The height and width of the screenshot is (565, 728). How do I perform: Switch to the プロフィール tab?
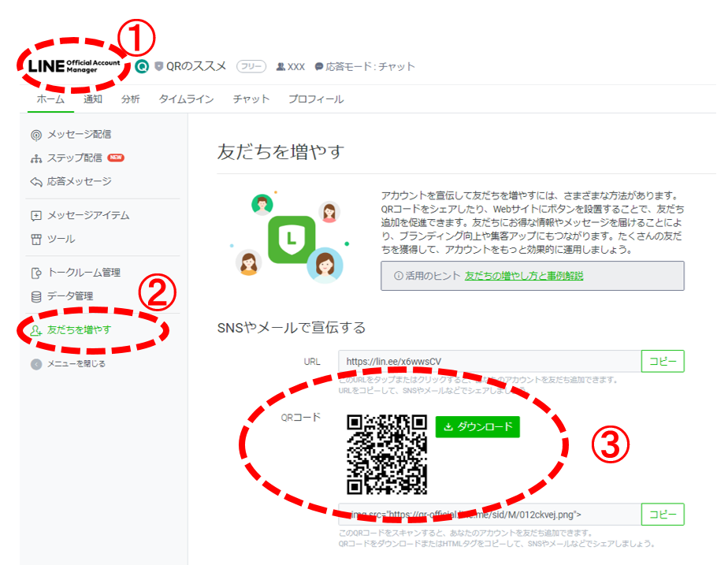coord(316,99)
